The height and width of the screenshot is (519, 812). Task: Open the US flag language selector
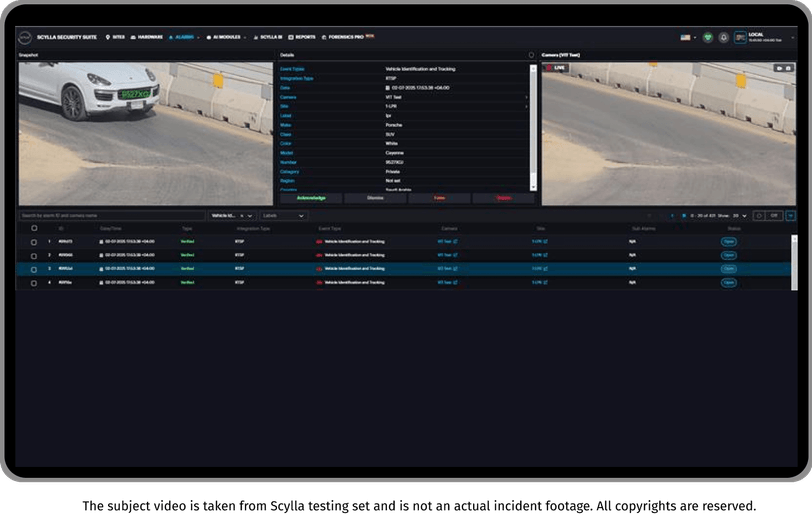coord(686,37)
